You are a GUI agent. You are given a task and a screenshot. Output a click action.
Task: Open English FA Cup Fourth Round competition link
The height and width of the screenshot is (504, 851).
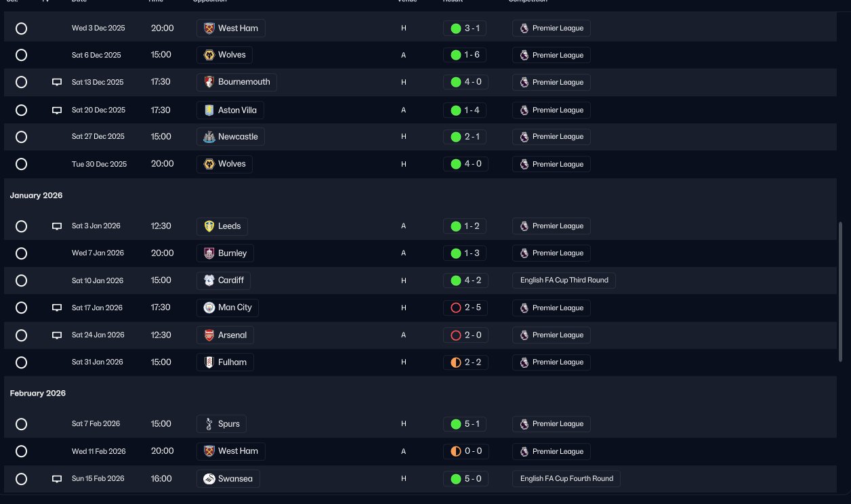pyautogui.click(x=566, y=479)
